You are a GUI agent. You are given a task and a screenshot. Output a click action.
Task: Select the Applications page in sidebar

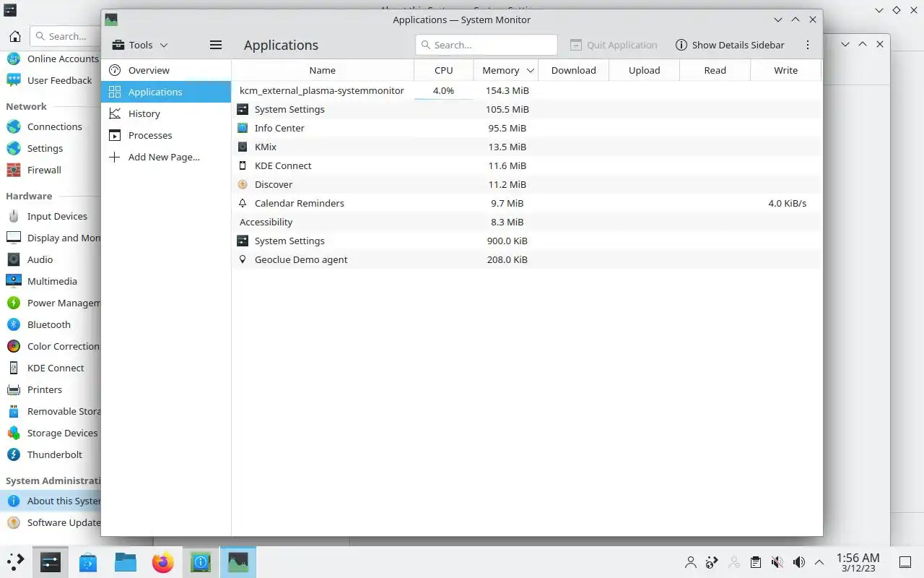point(166,92)
